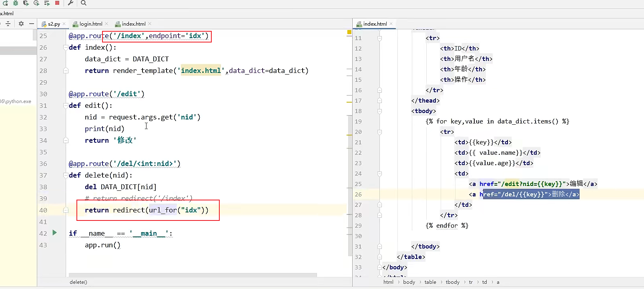This screenshot has height=289, width=644.
Task: Click the yellow error stripe mark beside line 20
Action: click(349, 135)
